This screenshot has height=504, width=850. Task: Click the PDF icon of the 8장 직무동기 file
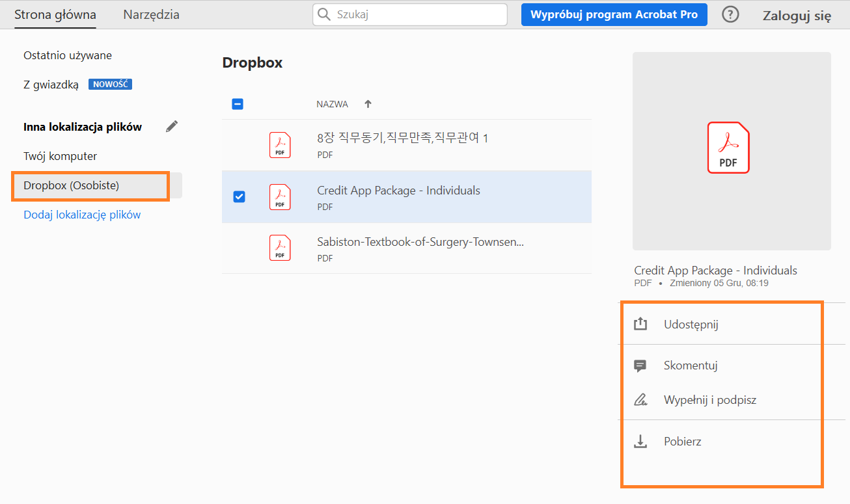pyautogui.click(x=280, y=144)
